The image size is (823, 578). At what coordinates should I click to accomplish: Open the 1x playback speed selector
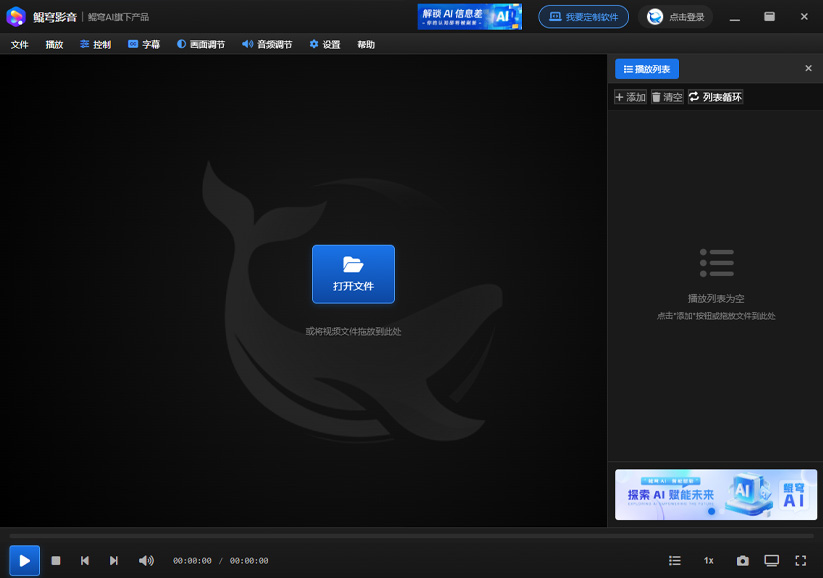pyautogui.click(x=708, y=561)
